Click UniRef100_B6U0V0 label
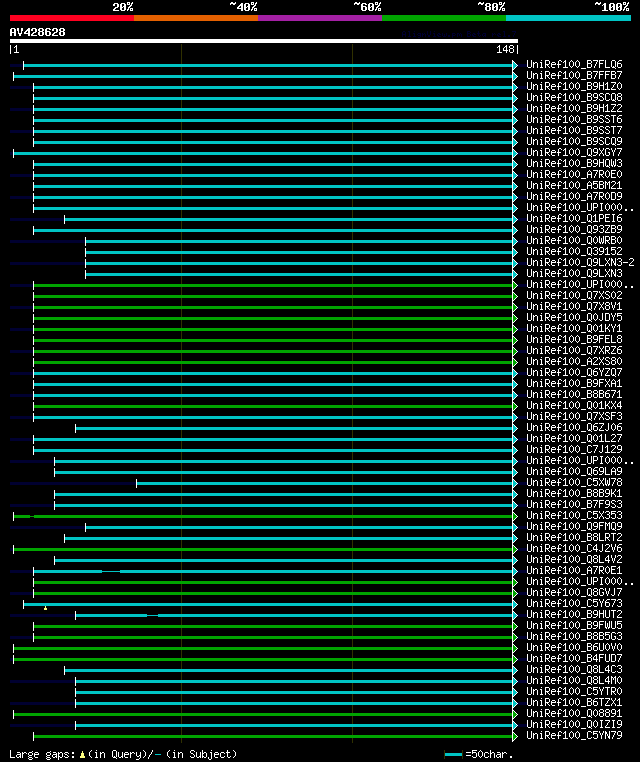Viewport: 640px width, 762px height. [574, 648]
